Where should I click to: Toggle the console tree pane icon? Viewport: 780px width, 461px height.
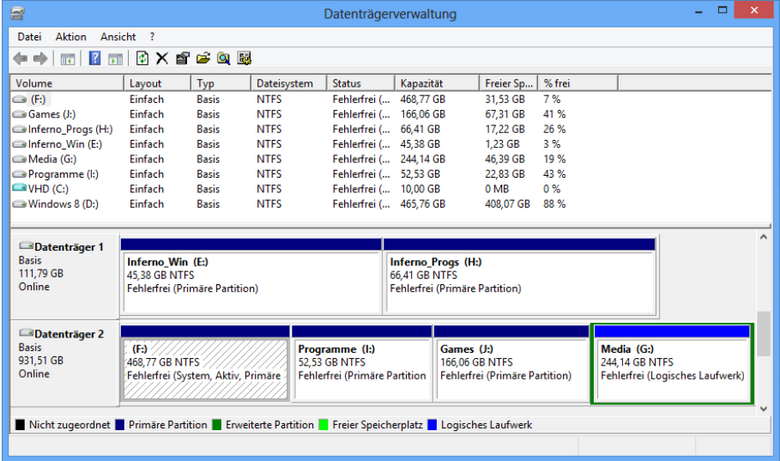(68, 59)
